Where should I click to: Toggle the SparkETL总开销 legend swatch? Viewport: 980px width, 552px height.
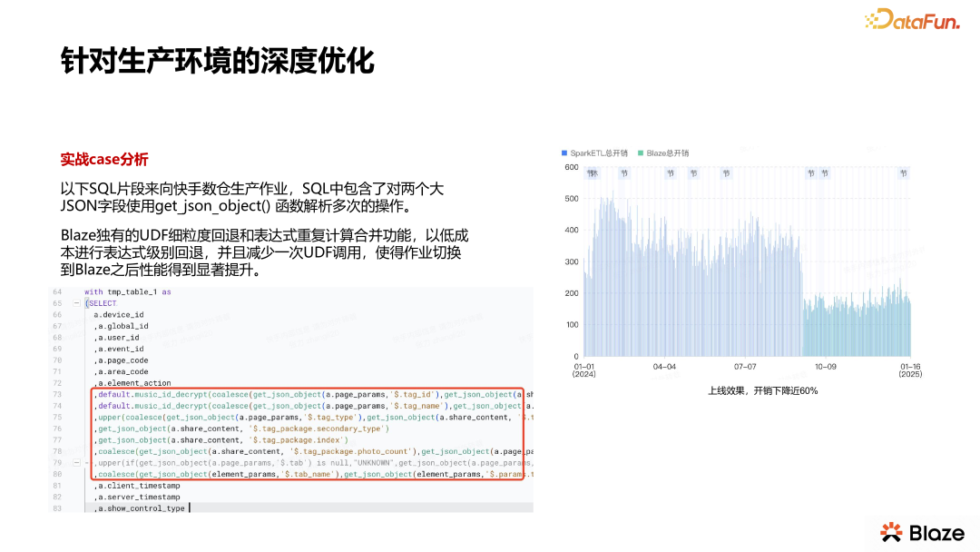pyautogui.click(x=564, y=153)
